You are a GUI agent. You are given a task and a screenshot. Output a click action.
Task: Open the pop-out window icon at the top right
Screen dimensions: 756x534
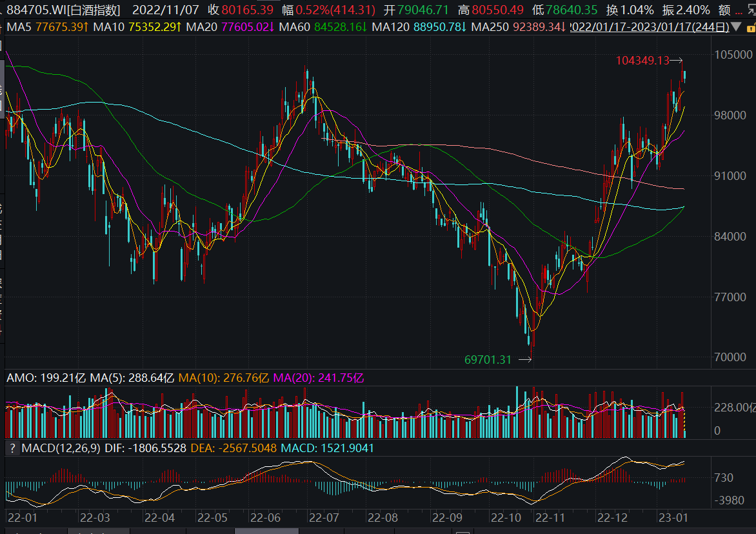click(x=752, y=9)
